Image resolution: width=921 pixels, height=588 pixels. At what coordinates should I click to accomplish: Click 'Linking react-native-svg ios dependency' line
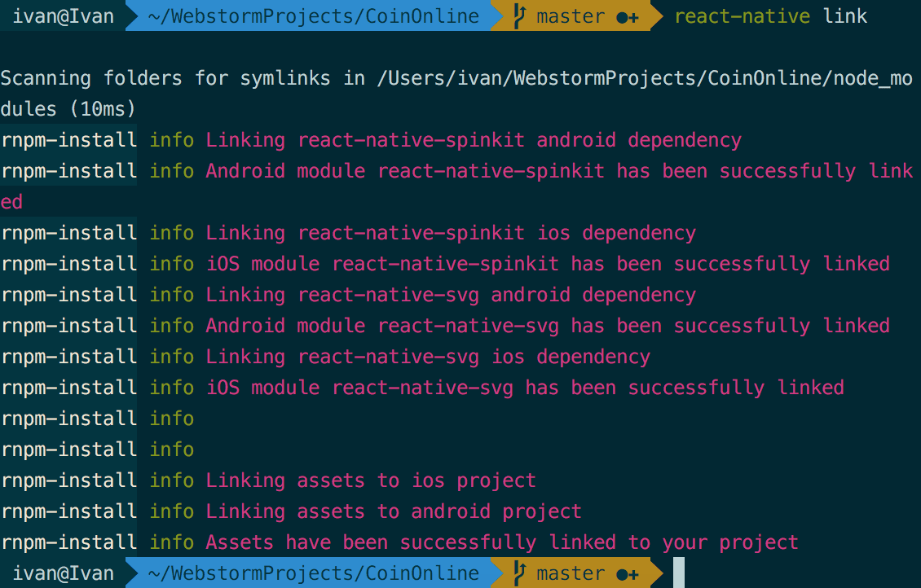click(x=428, y=357)
